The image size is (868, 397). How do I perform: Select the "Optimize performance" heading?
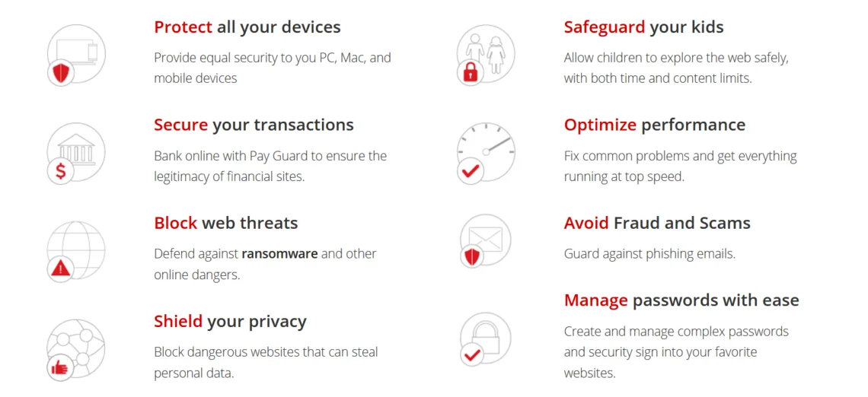[x=654, y=125]
